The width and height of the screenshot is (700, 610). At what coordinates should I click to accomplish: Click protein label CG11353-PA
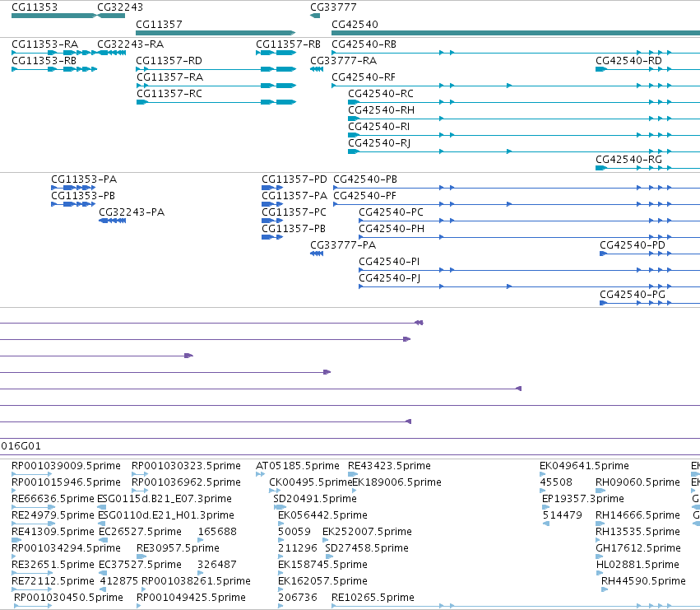point(84,179)
